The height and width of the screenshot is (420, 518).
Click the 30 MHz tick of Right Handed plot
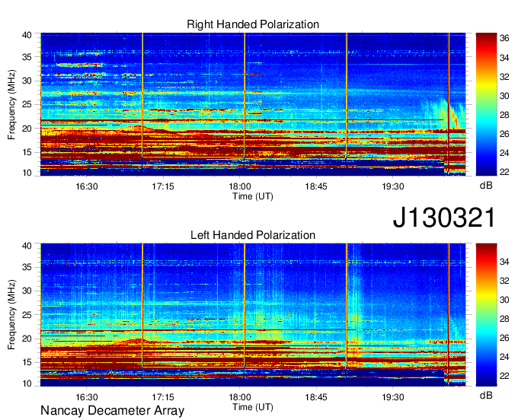[27, 81]
